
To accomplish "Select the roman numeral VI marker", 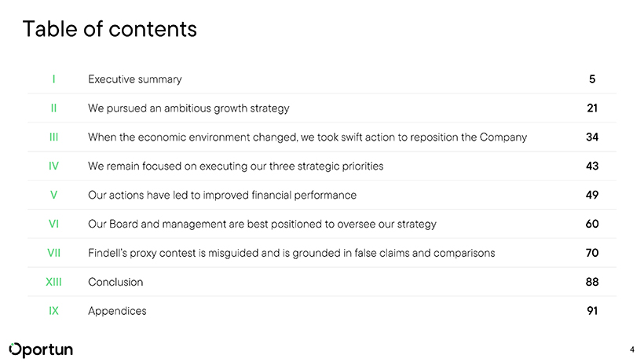I will (x=53, y=224).
